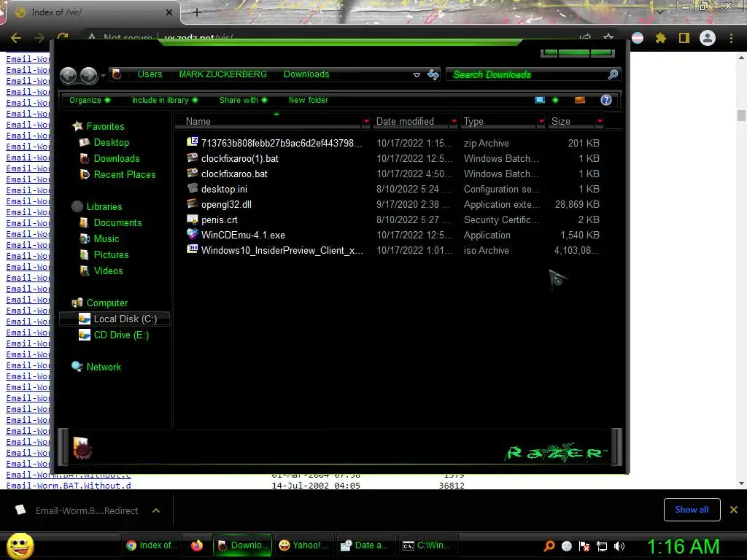Screen dimensions: 747x560
Task: Open Videos library
Action: [x=108, y=271]
